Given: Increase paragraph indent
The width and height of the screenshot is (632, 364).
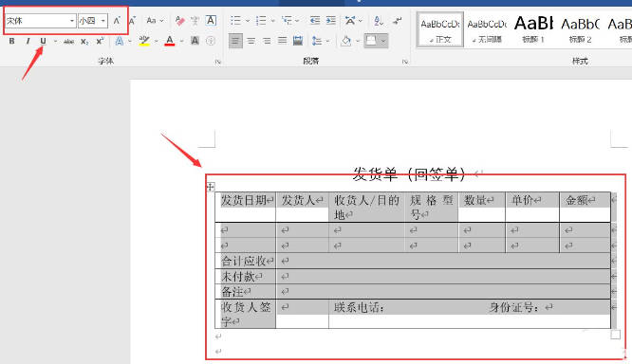Looking at the screenshot, I should click(x=331, y=21).
